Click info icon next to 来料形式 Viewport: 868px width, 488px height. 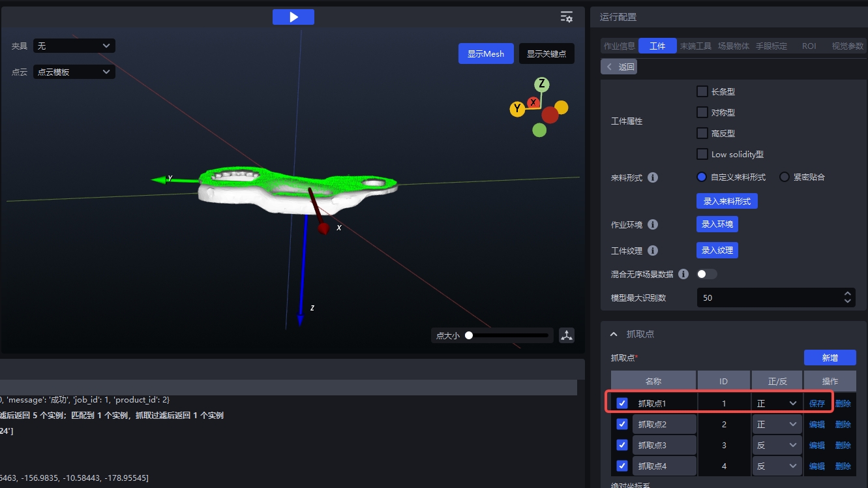[x=653, y=177]
